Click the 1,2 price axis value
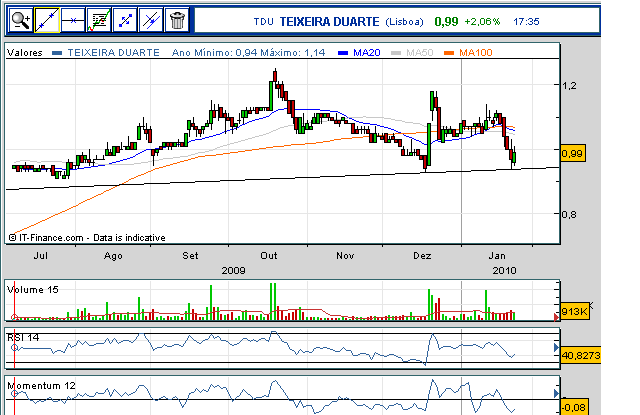Image resolution: width=640 pixels, height=415 pixels. [x=569, y=85]
